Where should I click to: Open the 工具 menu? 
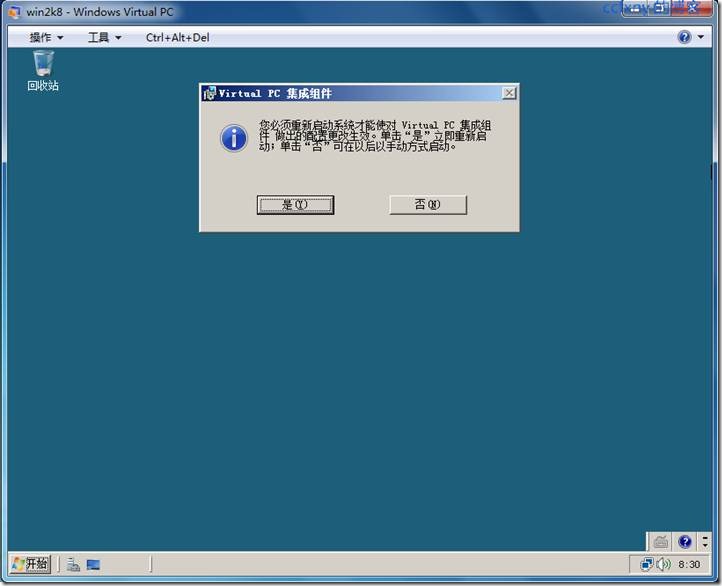(105, 37)
